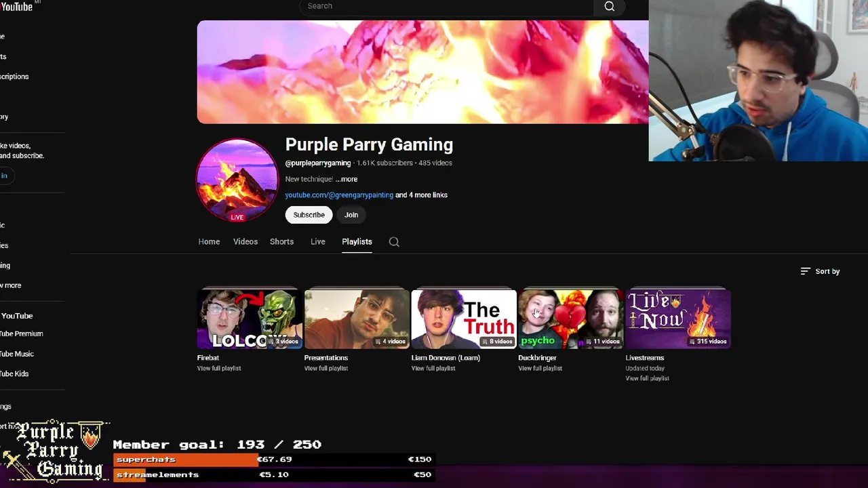This screenshot has height=488, width=868.
Task: View full playlist under Duckbringer
Action: click(x=540, y=368)
